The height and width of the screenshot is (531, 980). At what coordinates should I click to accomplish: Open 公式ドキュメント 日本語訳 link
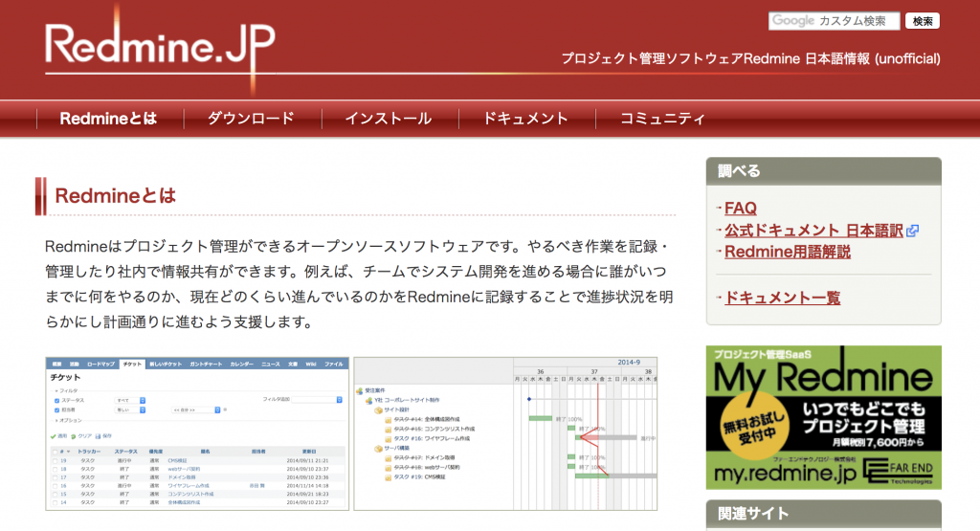[813, 231]
